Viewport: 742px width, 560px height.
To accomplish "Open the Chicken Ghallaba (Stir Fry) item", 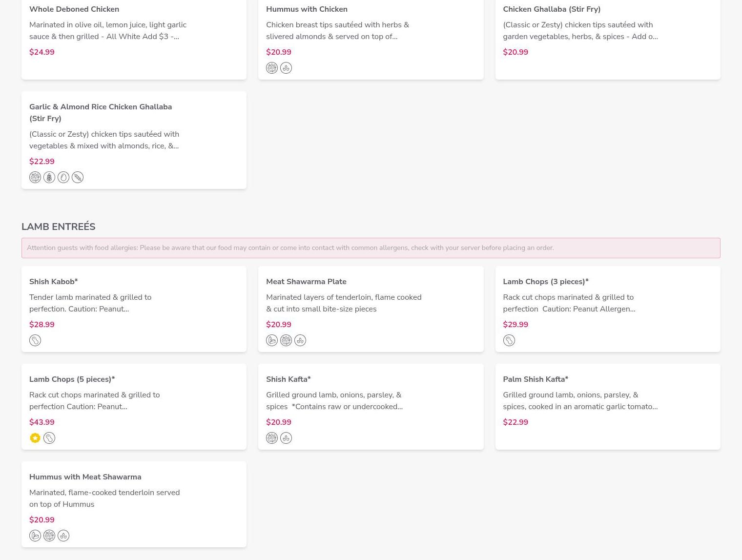I will pos(552,9).
